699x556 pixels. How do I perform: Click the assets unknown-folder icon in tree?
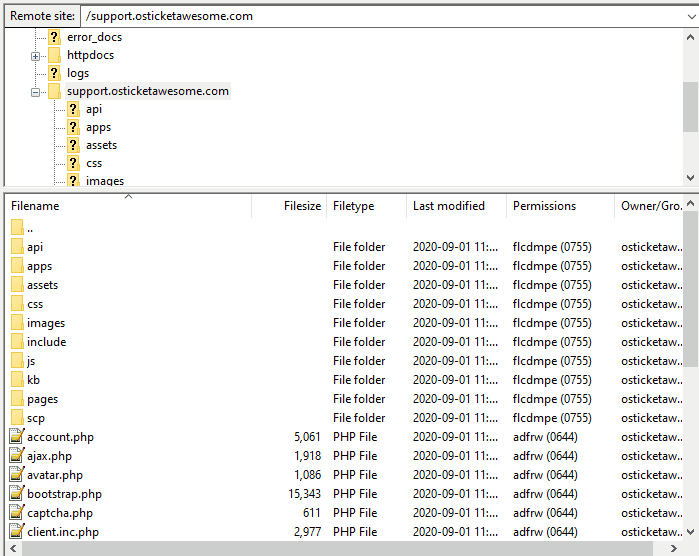73,145
